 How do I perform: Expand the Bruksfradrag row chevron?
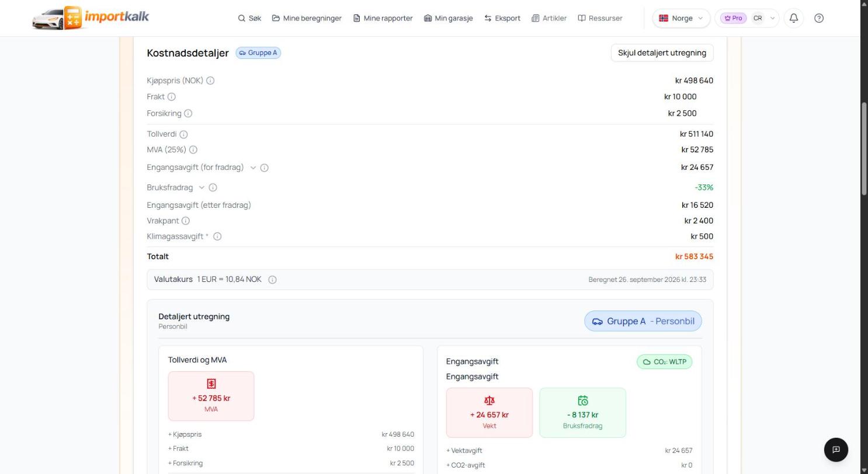point(202,187)
